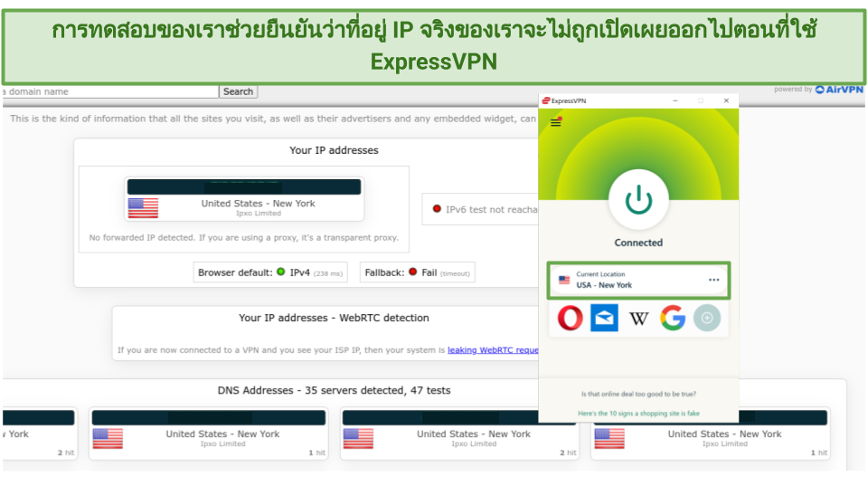Image resolution: width=868 pixels, height=486 pixels.
Task: Select 'DNS Addresses - 35 servers detected, 47 tests' heading
Action: tap(334, 390)
